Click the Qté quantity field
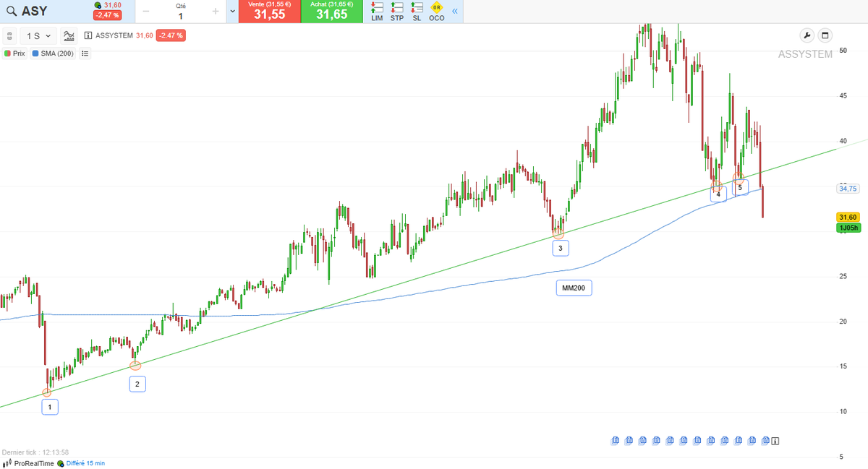Screen dimensions: 868x469 pos(180,12)
